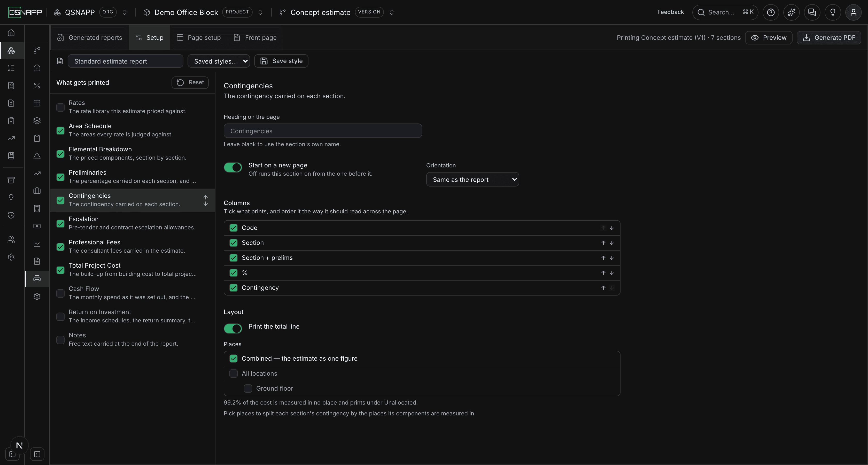Open the layers stack icon in sidebar
Viewport: 868px width, 465px height.
click(37, 121)
